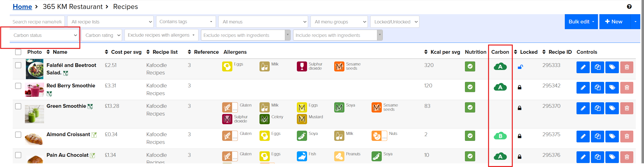The height and width of the screenshot is (167, 644).
Task: Copy the Almond Croissant recipe
Action: point(597,136)
